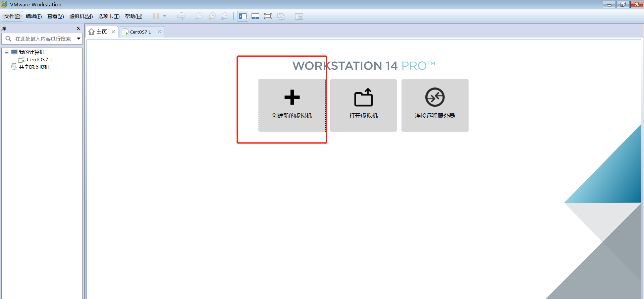Close the 库 library panel
This screenshot has width=644, height=299.
click(78, 28)
